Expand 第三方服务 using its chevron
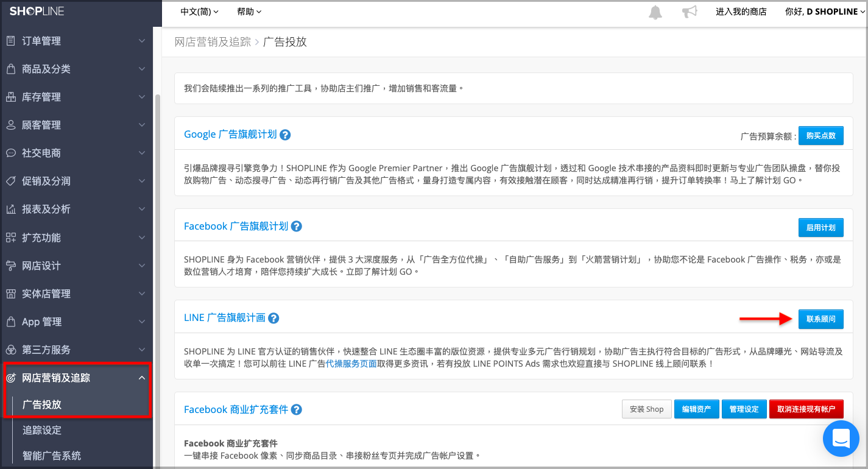Screen dimensions: 868x469 (x=142, y=350)
